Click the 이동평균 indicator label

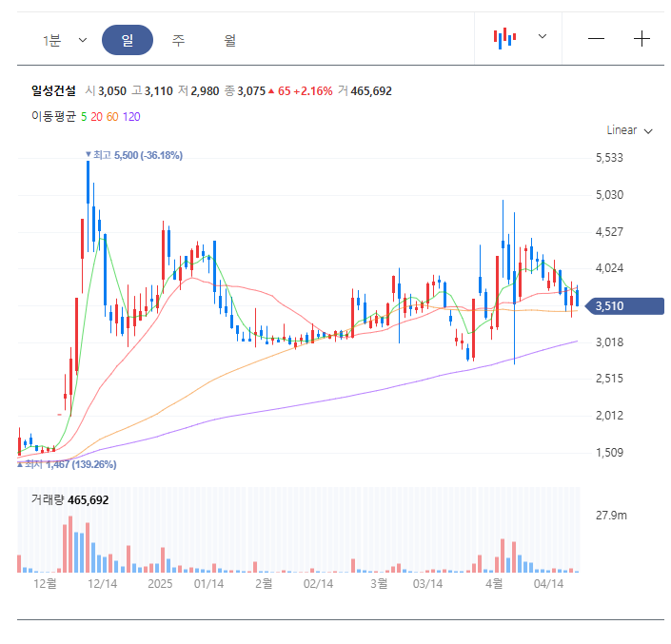[x=53, y=116]
